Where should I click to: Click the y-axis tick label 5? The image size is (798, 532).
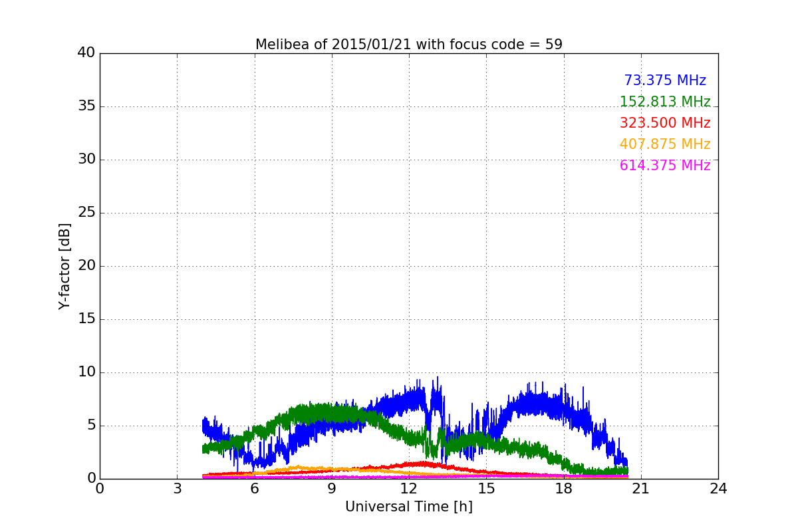[91, 426]
